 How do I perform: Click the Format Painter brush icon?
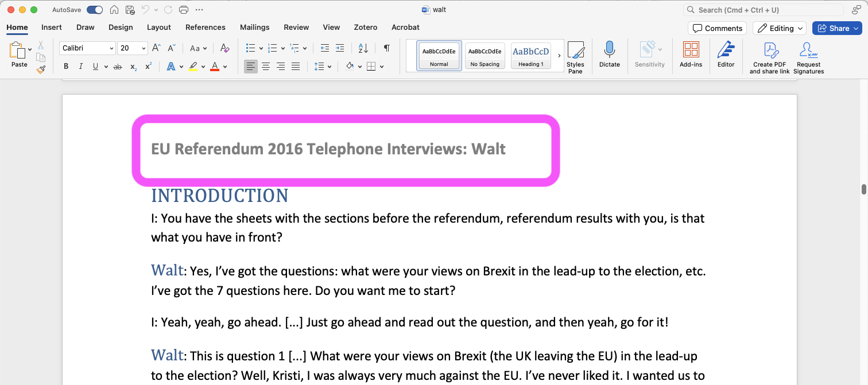(x=41, y=69)
